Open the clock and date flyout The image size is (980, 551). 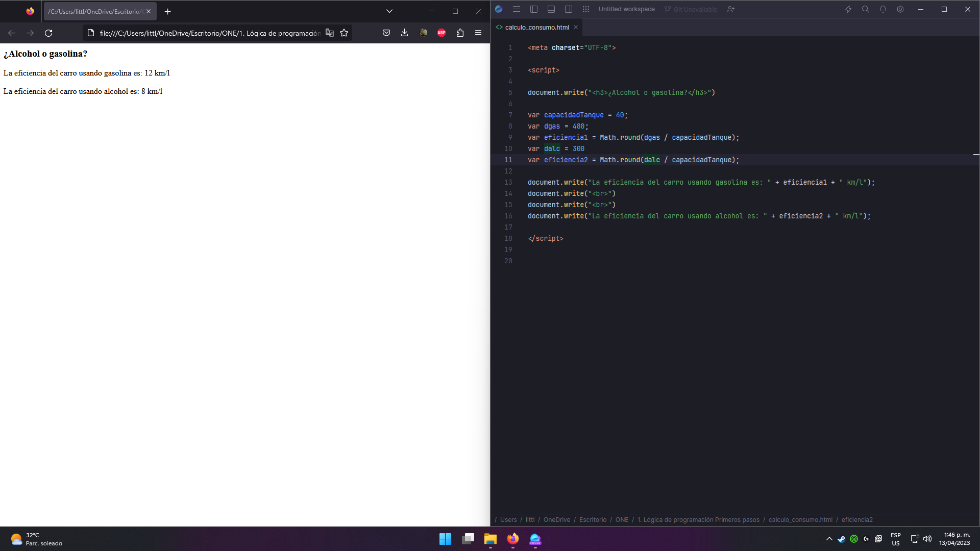tap(954, 539)
